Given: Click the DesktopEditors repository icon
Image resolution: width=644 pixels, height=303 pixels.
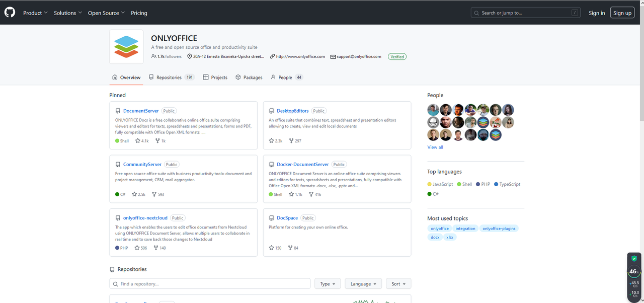Looking at the screenshot, I should point(271,111).
